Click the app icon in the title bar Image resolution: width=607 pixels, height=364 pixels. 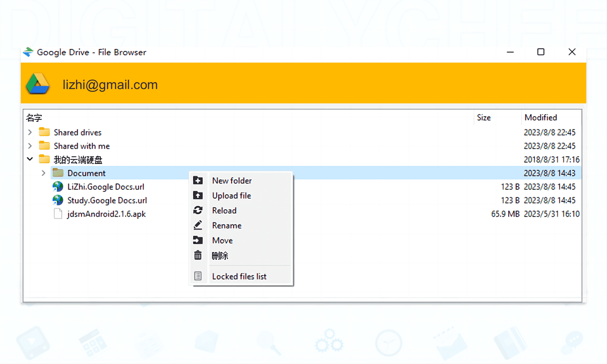click(x=28, y=52)
